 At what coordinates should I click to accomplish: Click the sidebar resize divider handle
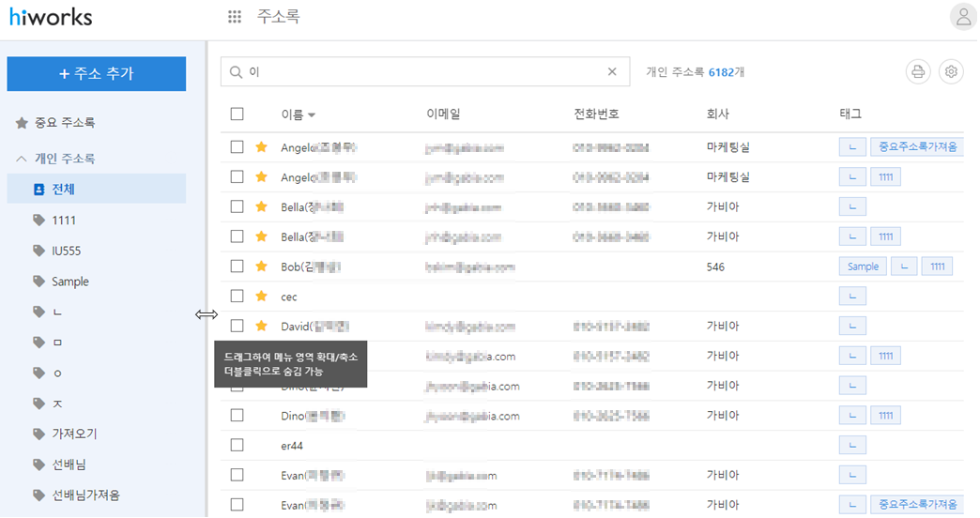pyautogui.click(x=207, y=314)
